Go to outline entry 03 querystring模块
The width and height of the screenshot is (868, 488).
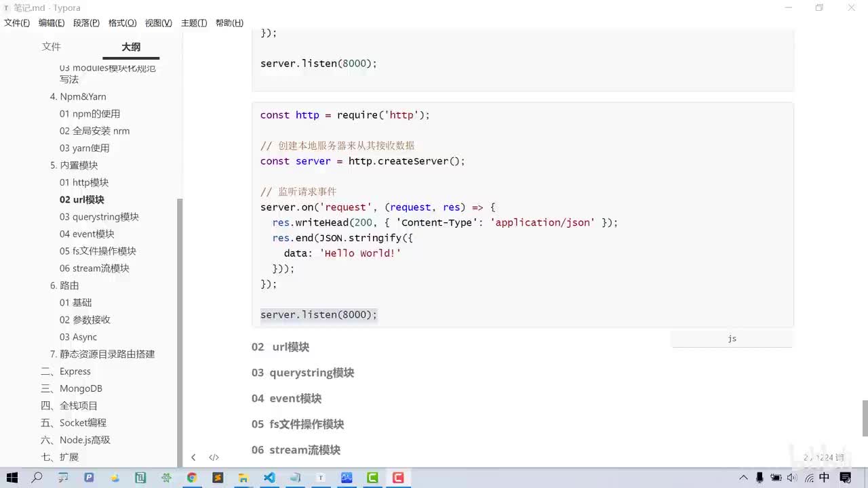point(99,217)
